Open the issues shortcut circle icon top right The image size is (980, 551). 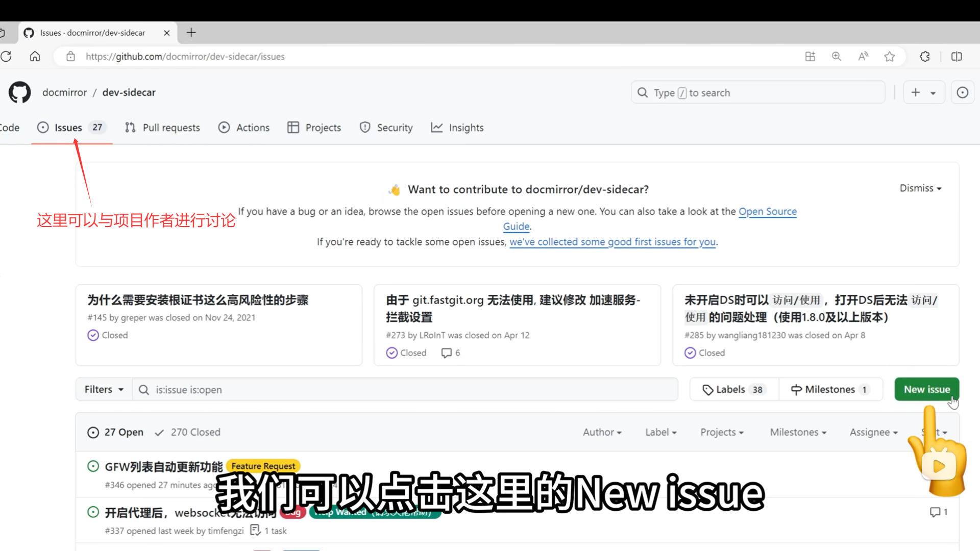pos(962,92)
